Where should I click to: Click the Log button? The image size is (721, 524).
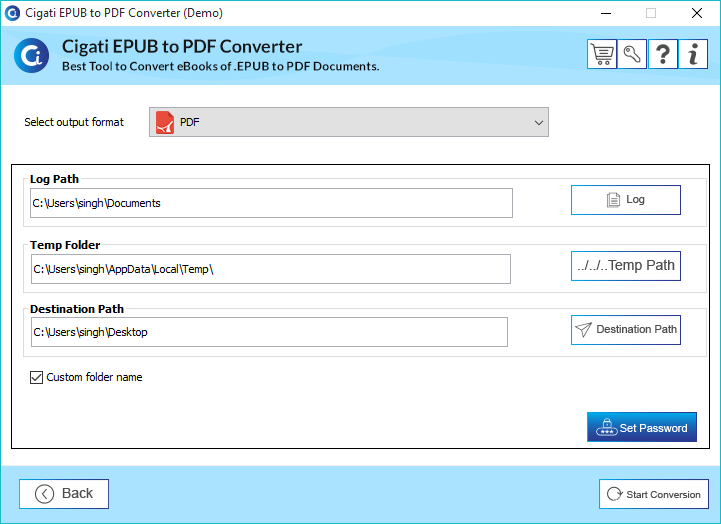[x=626, y=200]
